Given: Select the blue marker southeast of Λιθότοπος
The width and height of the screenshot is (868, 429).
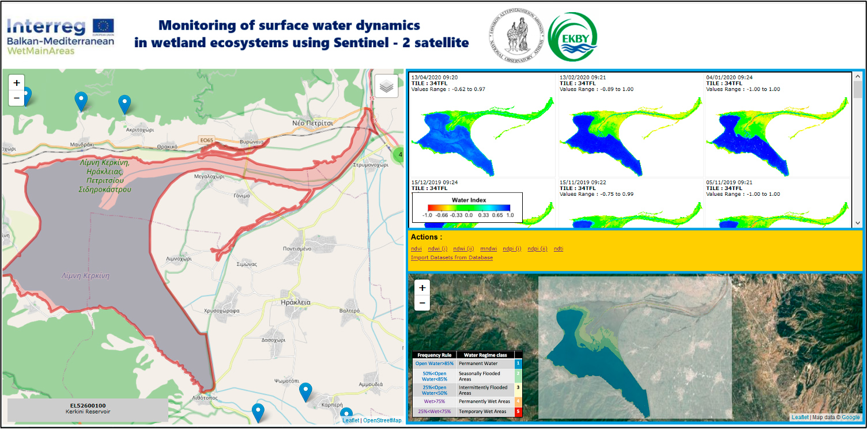Looking at the screenshot, I should point(258,412).
